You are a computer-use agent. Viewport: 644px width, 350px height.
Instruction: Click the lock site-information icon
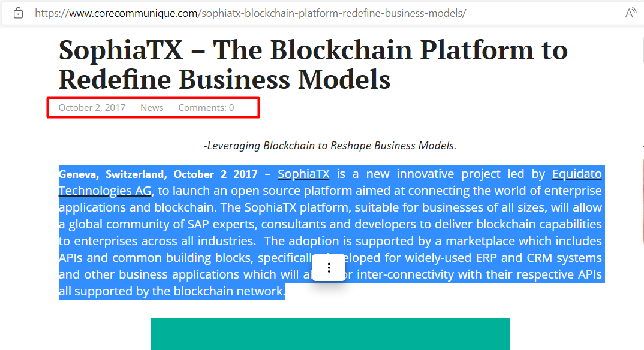coord(18,13)
